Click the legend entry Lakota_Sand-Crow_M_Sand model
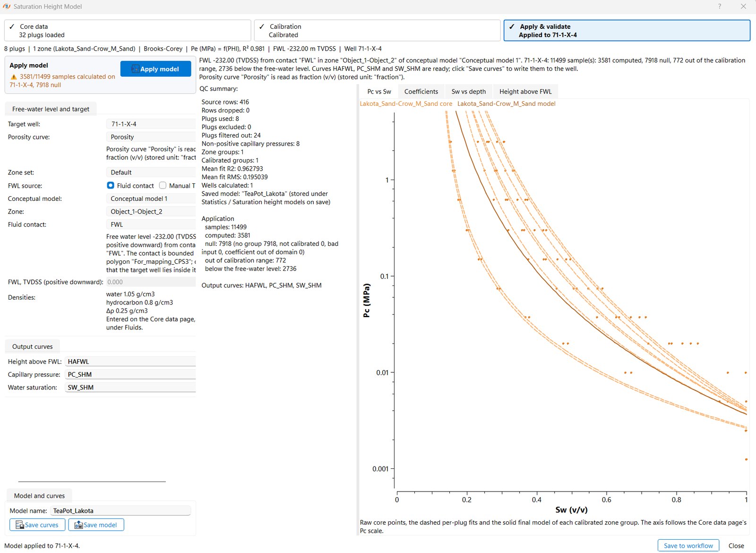This screenshot has height=553, width=756. pyautogui.click(x=506, y=104)
